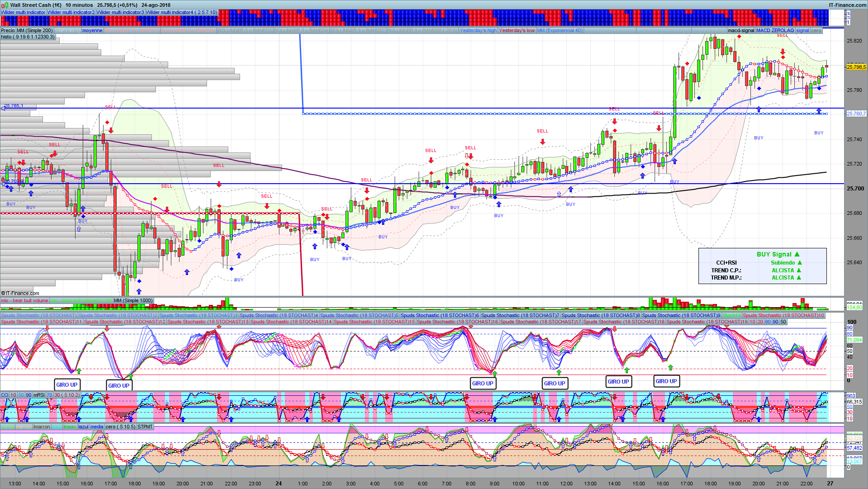This screenshot has width=868, height=489.
Task: Select Spuds Stochastic (18 STOCHAST)16 label
Action: point(458,322)
